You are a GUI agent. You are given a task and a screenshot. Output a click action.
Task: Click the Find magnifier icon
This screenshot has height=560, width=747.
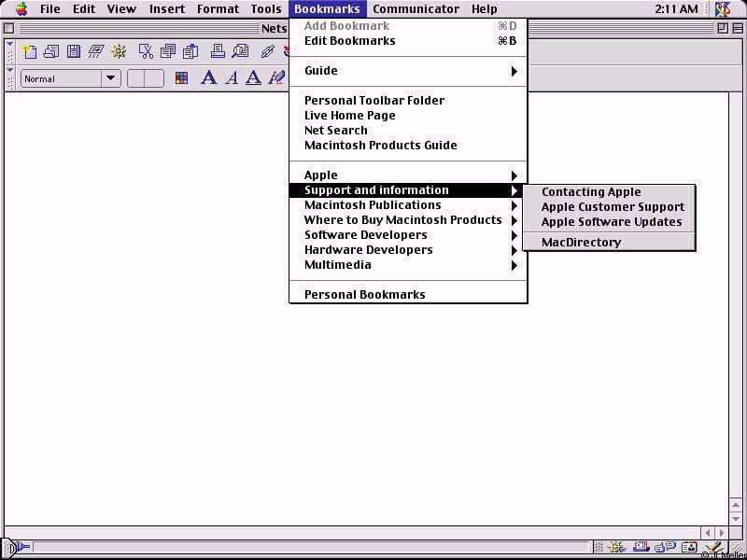coord(240,51)
